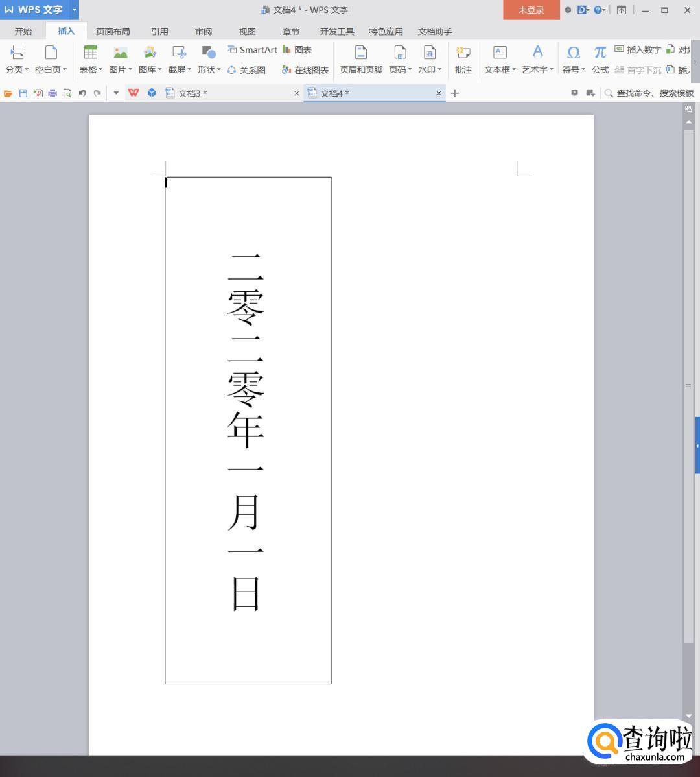
Task: Click inside the vertical date text box
Action: click(x=248, y=430)
